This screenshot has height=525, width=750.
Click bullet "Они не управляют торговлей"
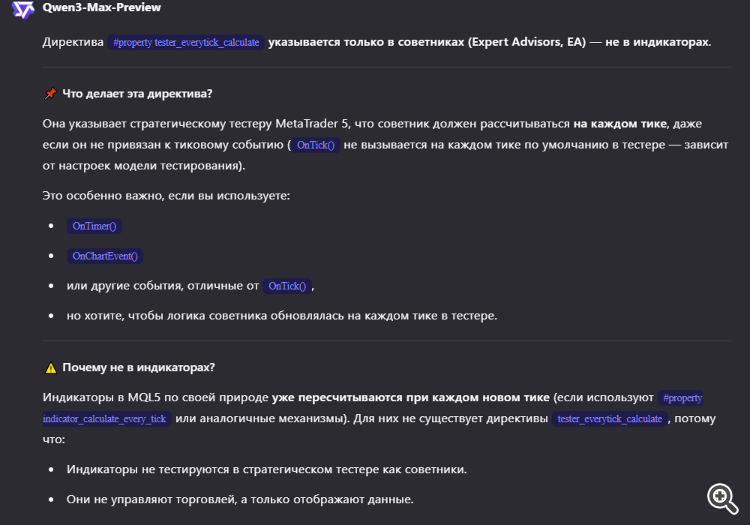point(239,499)
